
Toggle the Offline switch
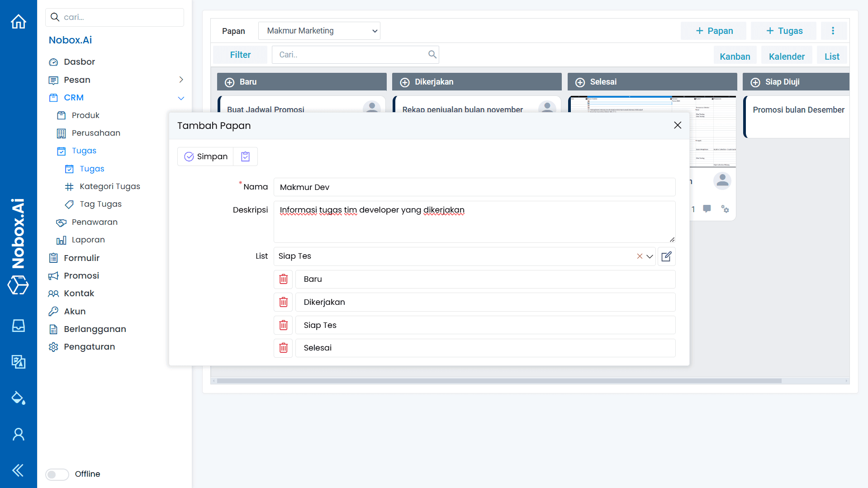(57, 474)
